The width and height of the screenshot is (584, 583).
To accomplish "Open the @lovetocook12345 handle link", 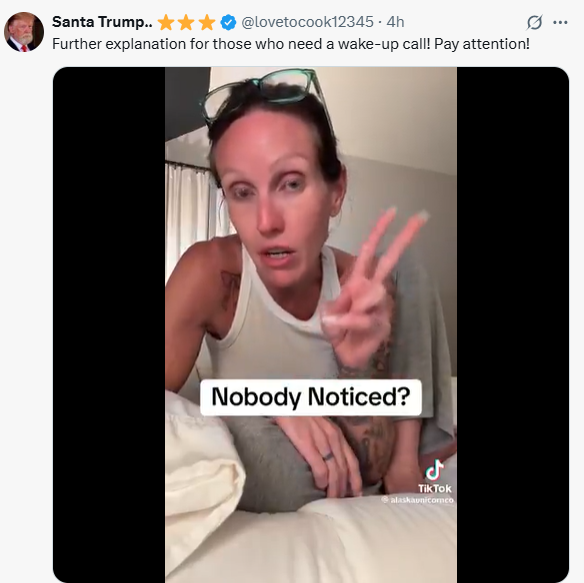I will [x=307, y=22].
